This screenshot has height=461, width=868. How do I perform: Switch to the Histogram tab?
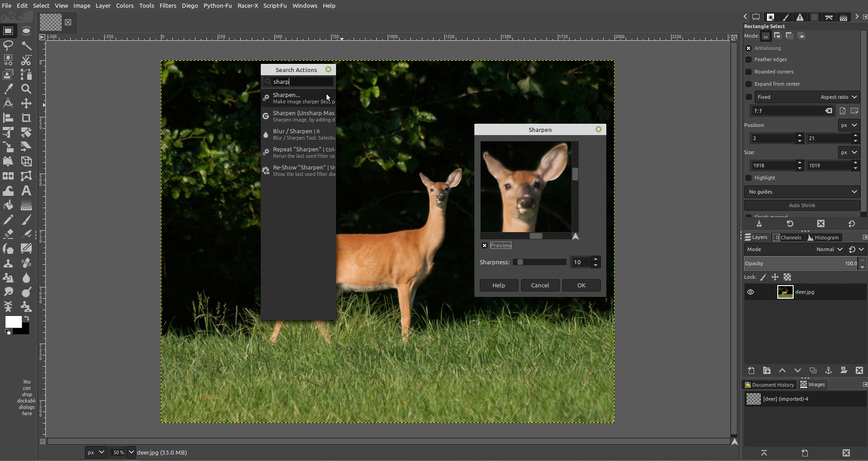(x=823, y=237)
